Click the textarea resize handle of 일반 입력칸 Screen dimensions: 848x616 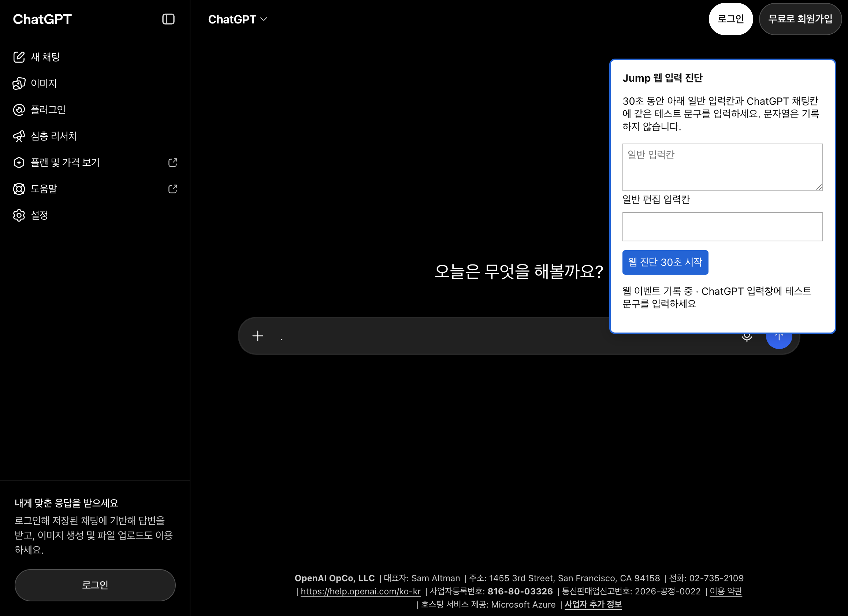coord(819,187)
